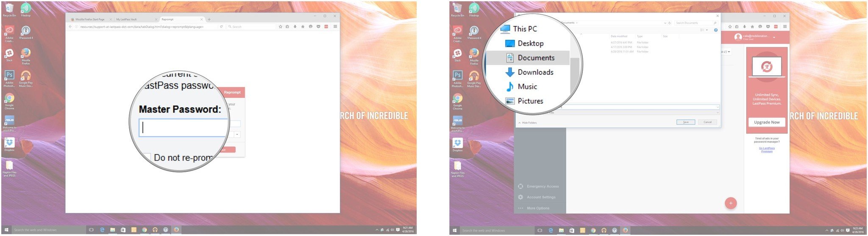Click Pocket icon in left Firefox toolbar

coord(318,27)
